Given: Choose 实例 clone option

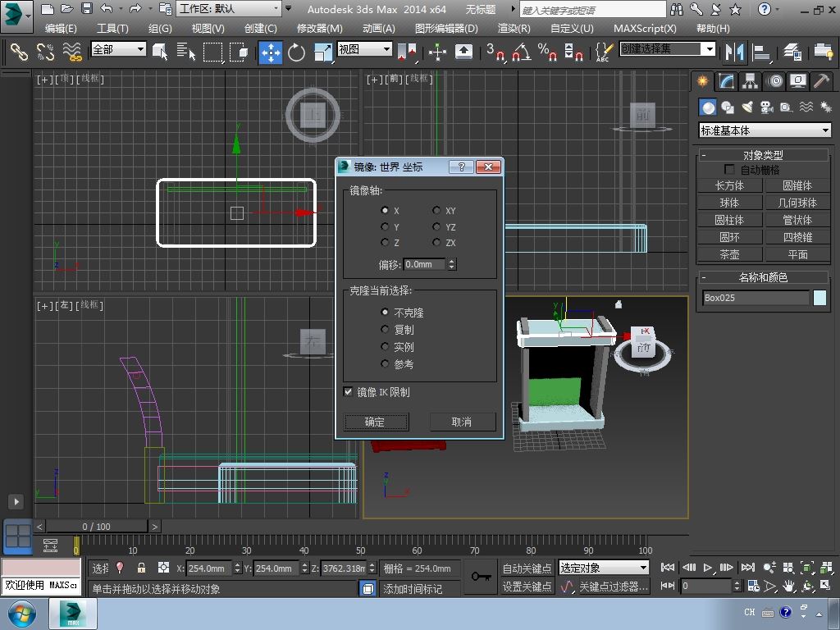Looking at the screenshot, I should [x=385, y=347].
